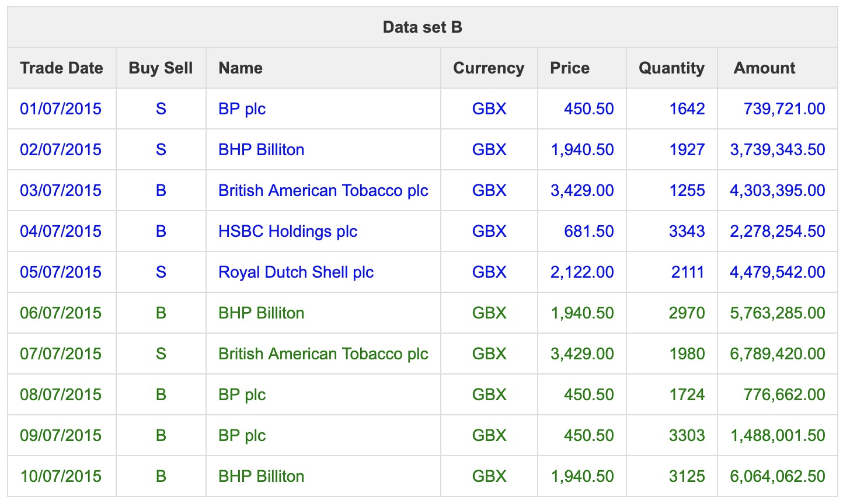Select price 2,122.00 in Royal Dutch Shell row
843x504 pixels.
tap(582, 272)
